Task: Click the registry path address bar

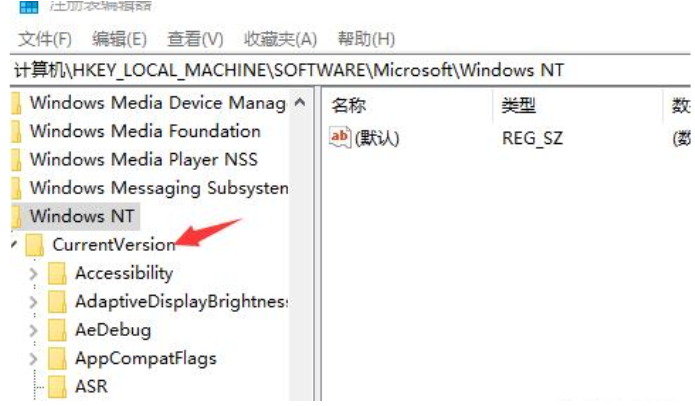Action: (350, 70)
